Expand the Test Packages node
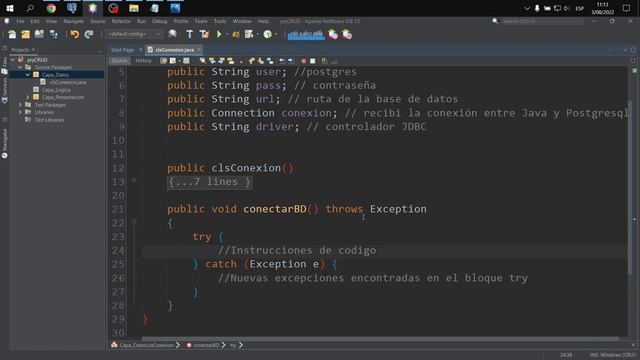The height and width of the screenshot is (360, 640). (20, 105)
